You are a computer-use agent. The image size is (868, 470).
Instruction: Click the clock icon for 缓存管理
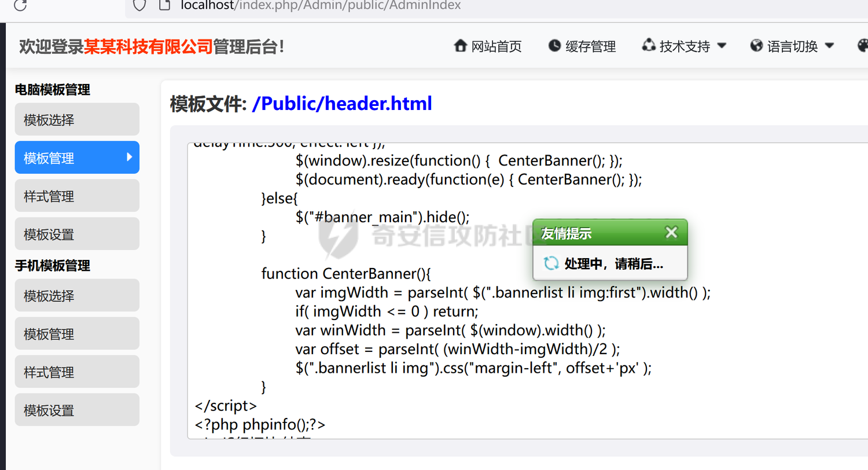pos(554,45)
